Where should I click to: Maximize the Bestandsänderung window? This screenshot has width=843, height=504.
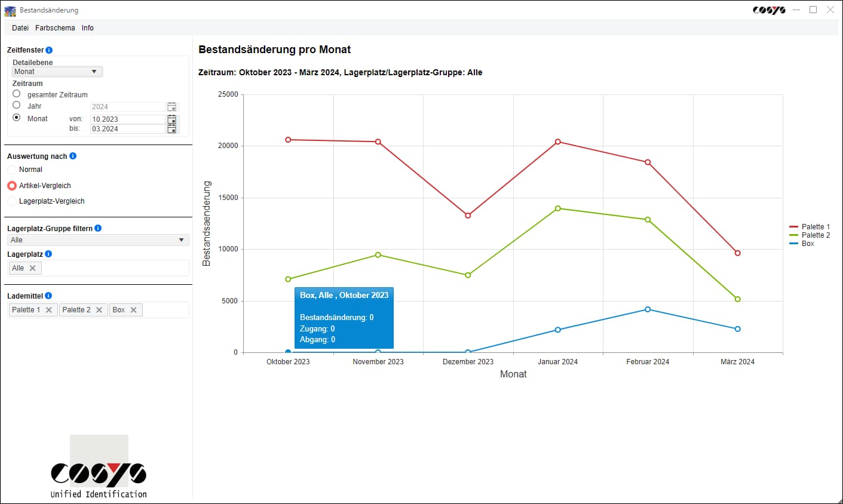813,10
